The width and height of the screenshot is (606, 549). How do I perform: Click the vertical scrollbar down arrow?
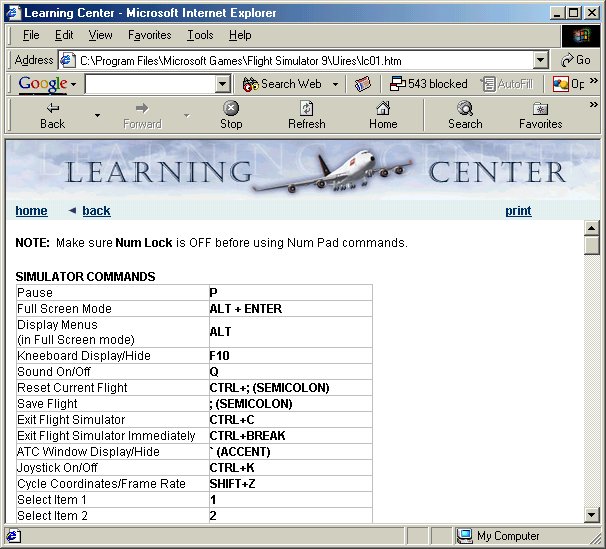pyautogui.click(x=591, y=513)
